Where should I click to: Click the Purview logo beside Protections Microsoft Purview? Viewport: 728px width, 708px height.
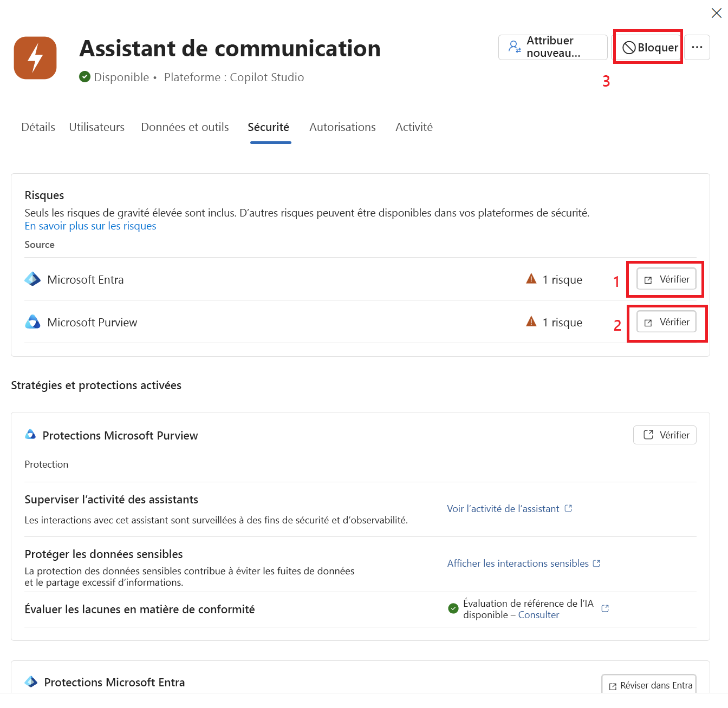pos(31,435)
